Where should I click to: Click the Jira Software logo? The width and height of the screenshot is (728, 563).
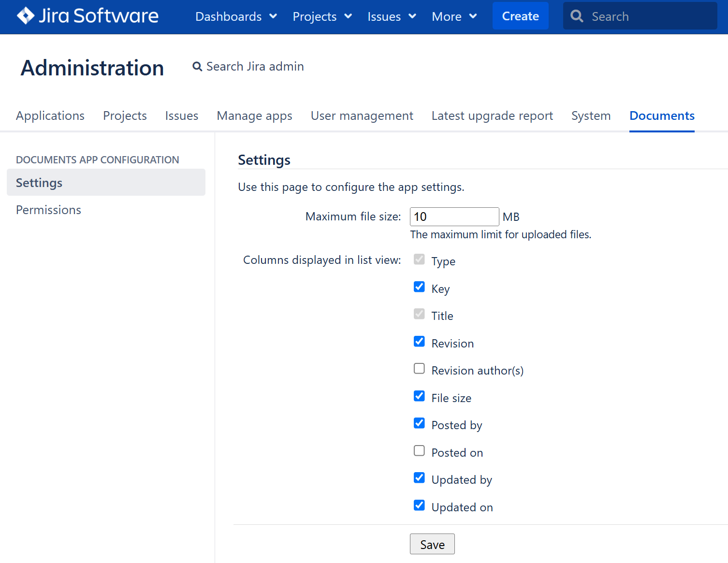[87, 15]
